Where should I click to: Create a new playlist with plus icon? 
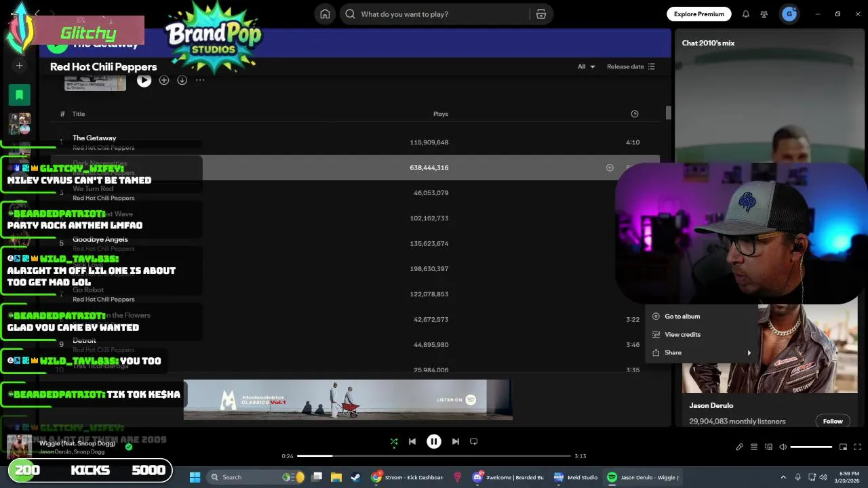pos(20,66)
